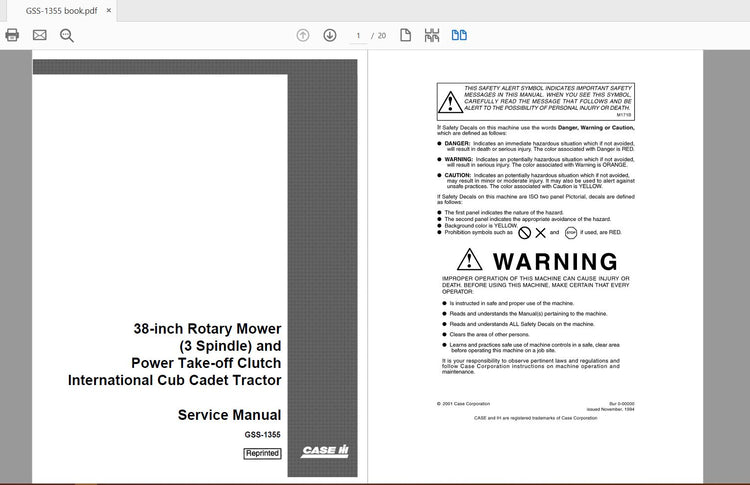The height and width of the screenshot is (485, 750).
Task: Click the "Power Take-off Clutch" title line
Action: [206, 363]
